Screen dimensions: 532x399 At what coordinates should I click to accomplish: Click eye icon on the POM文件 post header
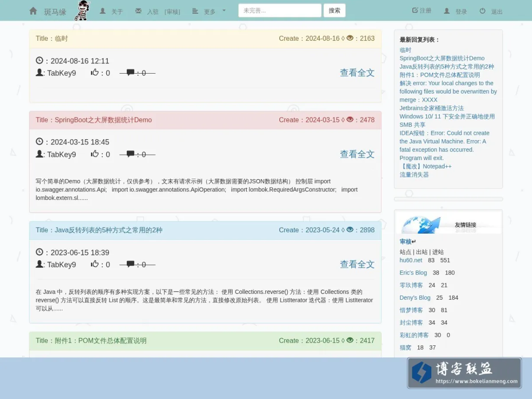click(x=350, y=340)
